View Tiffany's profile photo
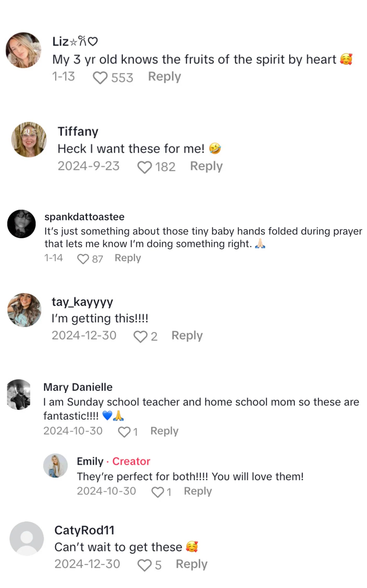The height and width of the screenshot is (588, 367). (x=29, y=140)
